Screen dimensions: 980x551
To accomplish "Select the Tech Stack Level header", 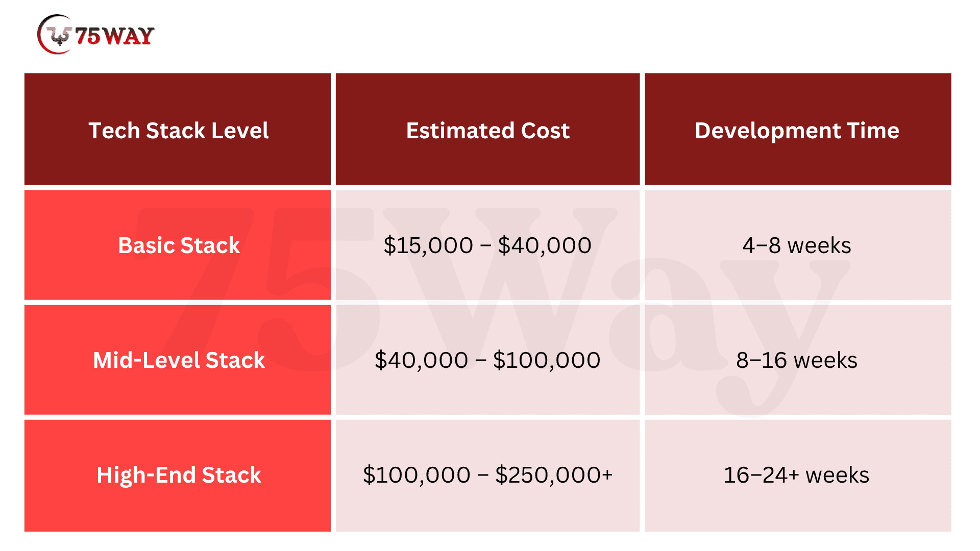I will (178, 131).
